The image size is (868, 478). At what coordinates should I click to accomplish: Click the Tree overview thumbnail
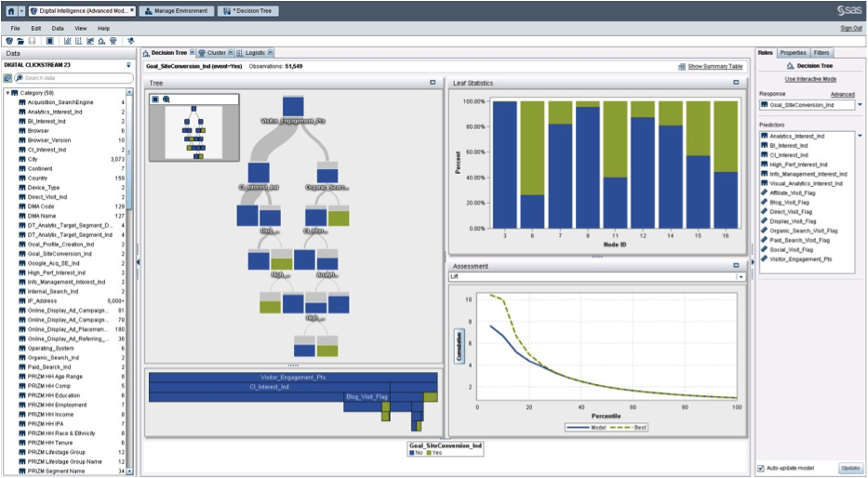click(194, 133)
